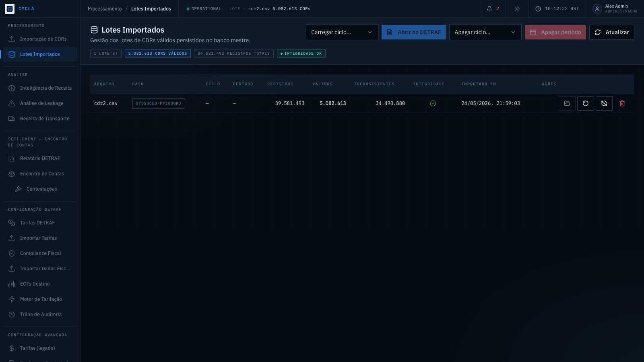Click the CYCLA logo icon
Image resolution: width=644 pixels, height=362 pixels.
pos(10,8)
